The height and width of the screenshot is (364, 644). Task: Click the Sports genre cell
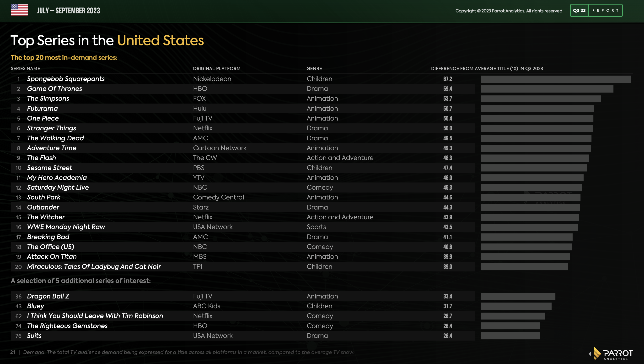316,227
